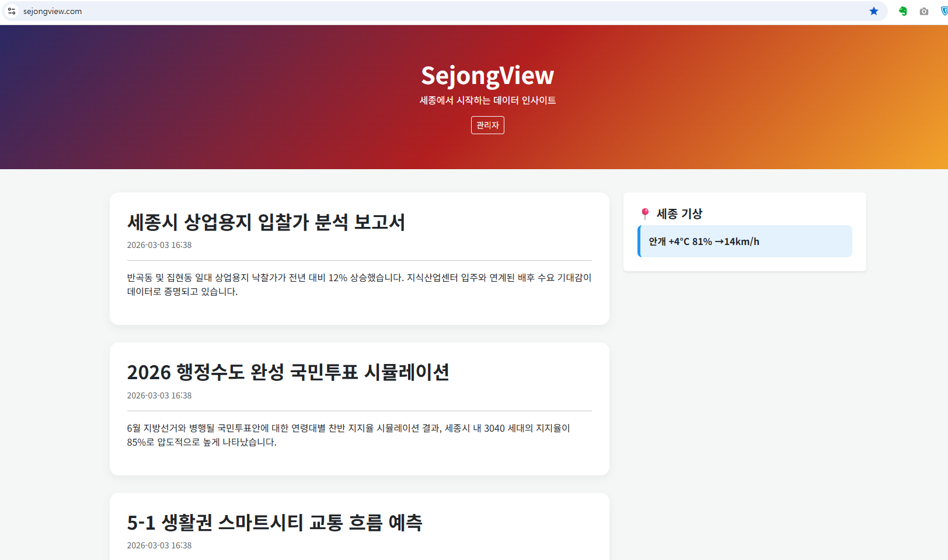The width and height of the screenshot is (948, 560).
Task: Open the 세종시 상업용지 입찰가 분석 보고서 article
Action: (x=266, y=222)
